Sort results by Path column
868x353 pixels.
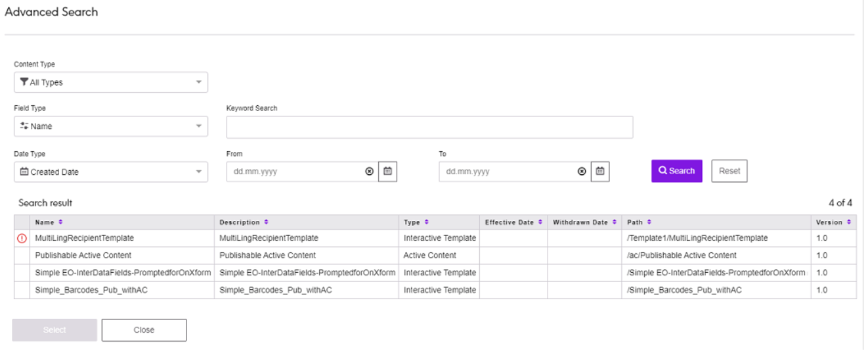click(649, 222)
